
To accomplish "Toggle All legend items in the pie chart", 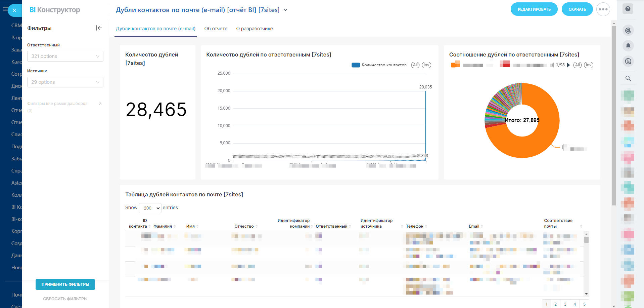I will coord(577,65).
